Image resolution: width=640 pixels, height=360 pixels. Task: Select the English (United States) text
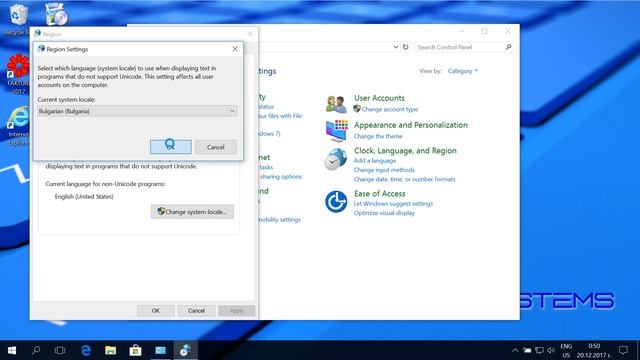(x=84, y=197)
